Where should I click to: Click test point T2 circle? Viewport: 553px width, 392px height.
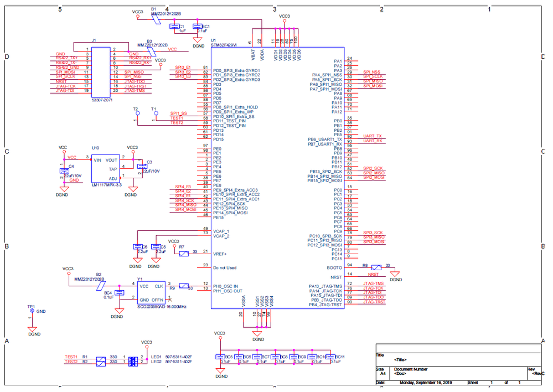(137, 114)
